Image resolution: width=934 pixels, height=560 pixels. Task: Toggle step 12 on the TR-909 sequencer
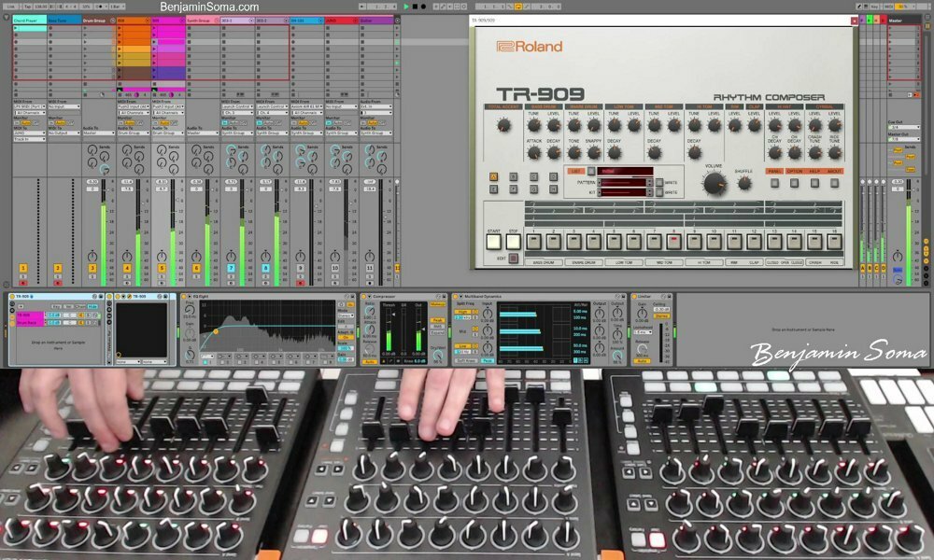tap(754, 241)
